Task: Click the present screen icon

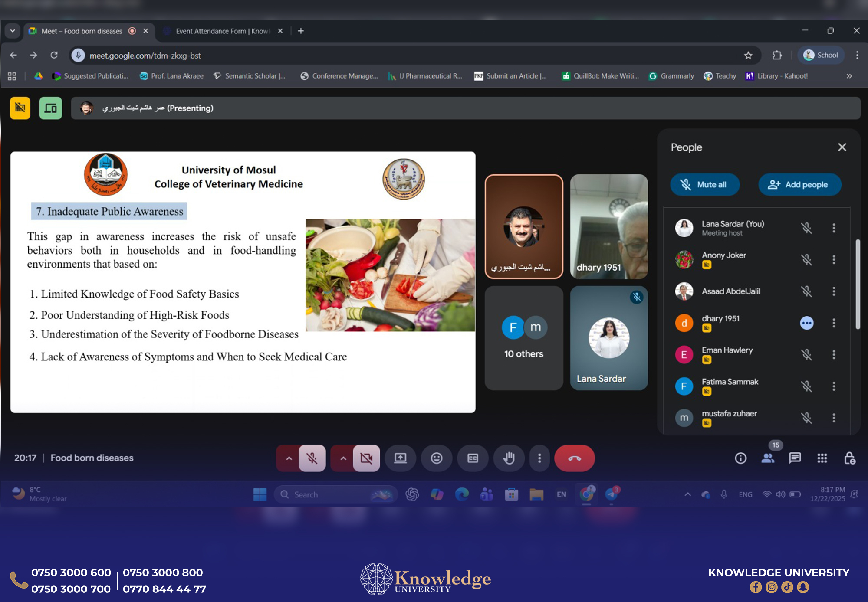Action: coord(400,458)
